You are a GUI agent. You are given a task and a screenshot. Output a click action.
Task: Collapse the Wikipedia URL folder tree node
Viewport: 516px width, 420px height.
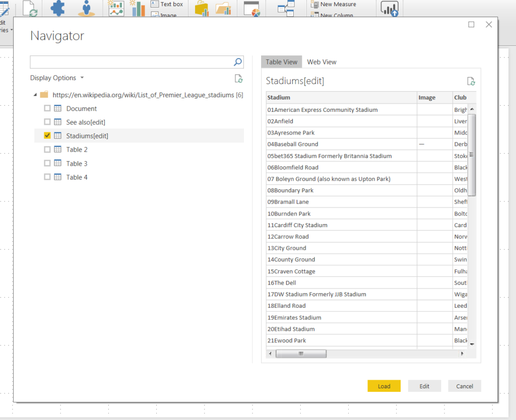tap(35, 95)
